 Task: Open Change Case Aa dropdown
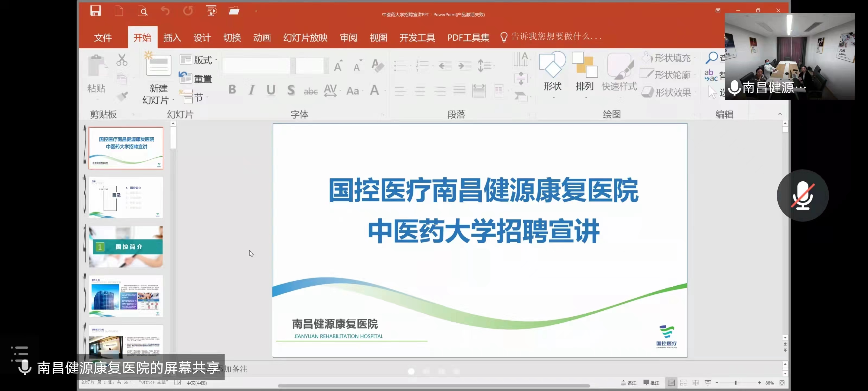355,91
